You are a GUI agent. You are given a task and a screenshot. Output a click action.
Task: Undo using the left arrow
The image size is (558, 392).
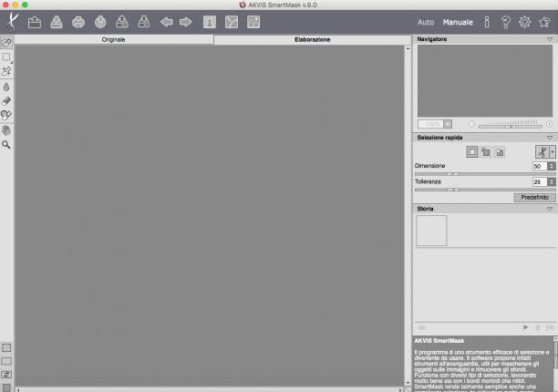166,22
